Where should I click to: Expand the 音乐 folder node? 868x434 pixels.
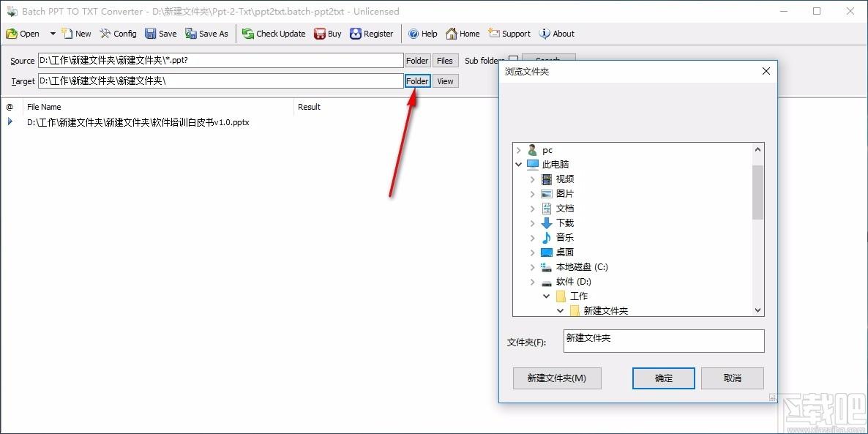[x=533, y=237]
